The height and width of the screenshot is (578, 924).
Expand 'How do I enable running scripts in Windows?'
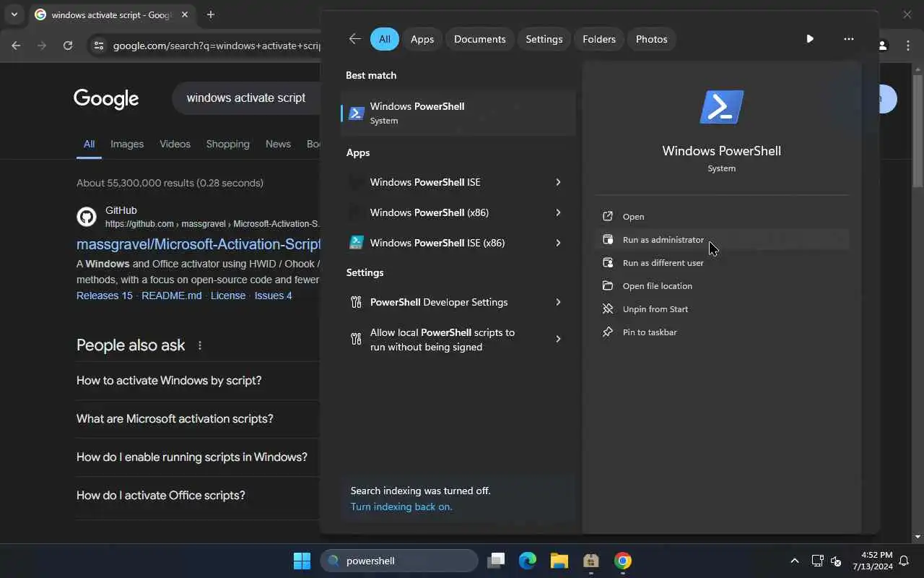click(198, 457)
